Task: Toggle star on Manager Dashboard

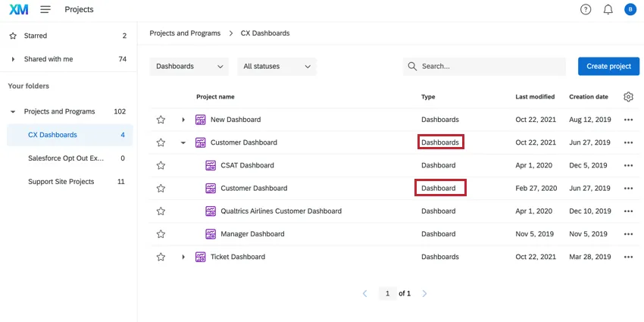Action: click(x=161, y=234)
